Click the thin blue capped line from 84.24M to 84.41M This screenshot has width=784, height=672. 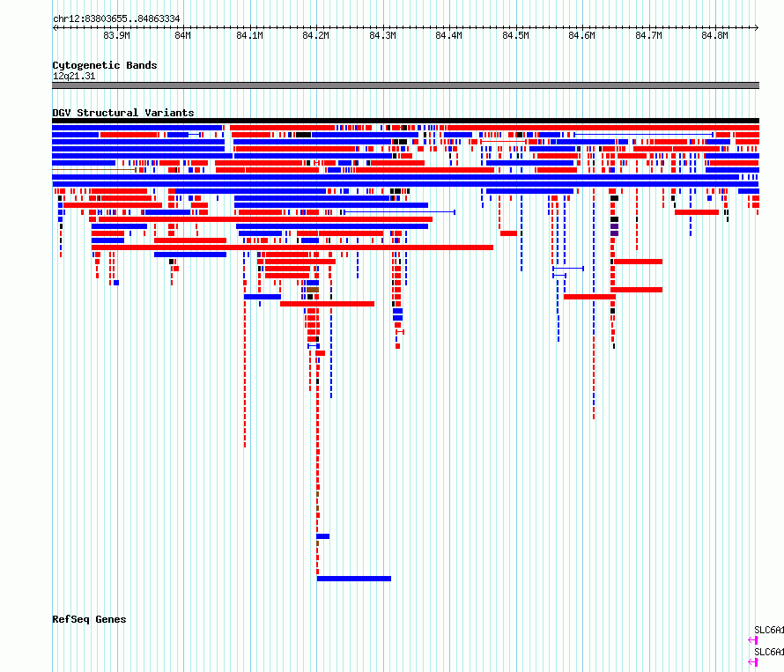pyautogui.click(x=399, y=212)
